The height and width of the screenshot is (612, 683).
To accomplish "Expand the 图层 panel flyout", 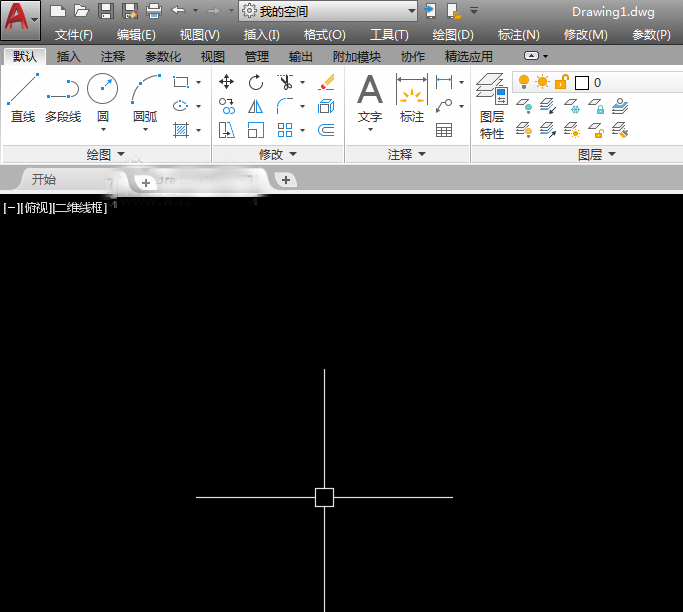I will click(597, 154).
